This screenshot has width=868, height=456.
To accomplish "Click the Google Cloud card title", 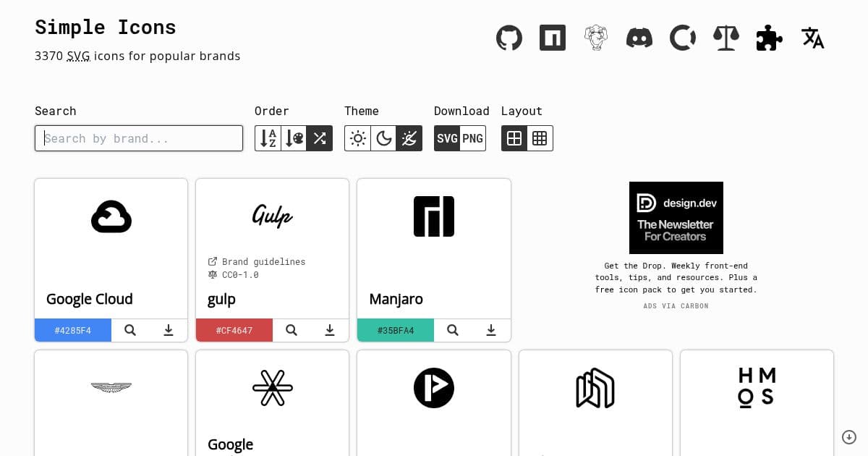I will point(90,299).
